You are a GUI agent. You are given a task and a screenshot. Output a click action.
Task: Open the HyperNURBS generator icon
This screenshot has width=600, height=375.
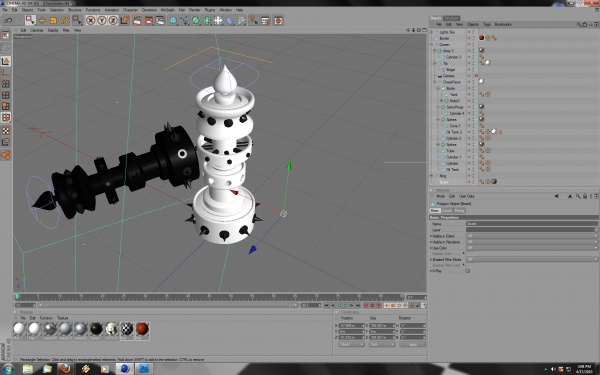(196, 20)
